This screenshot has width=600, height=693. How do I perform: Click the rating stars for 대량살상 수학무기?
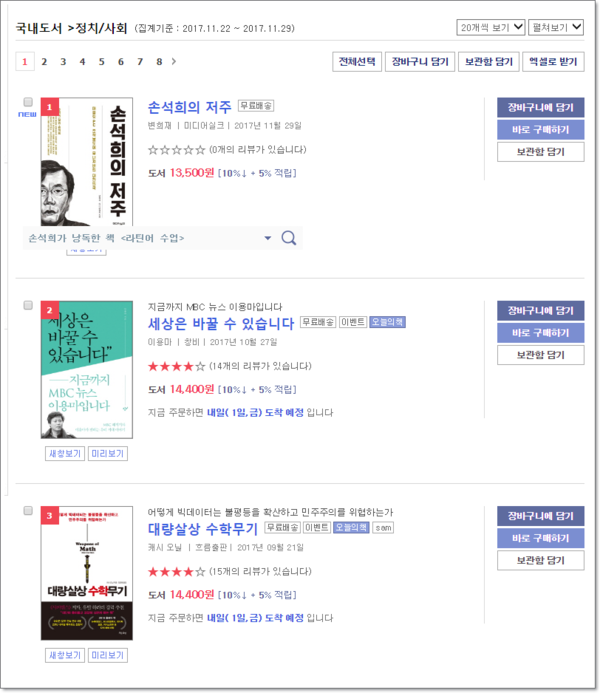pyautogui.click(x=176, y=572)
